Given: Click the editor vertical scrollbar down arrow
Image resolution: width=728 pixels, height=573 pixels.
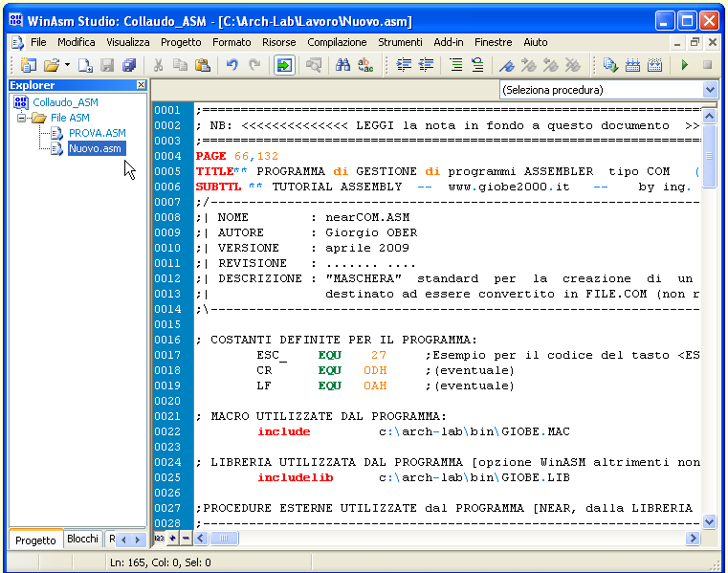Looking at the screenshot, I should coord(710,522).
